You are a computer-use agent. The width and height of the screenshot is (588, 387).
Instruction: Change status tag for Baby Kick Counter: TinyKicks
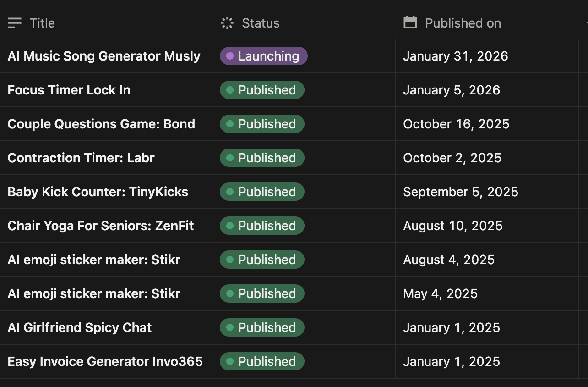click(x=262, y=192)
